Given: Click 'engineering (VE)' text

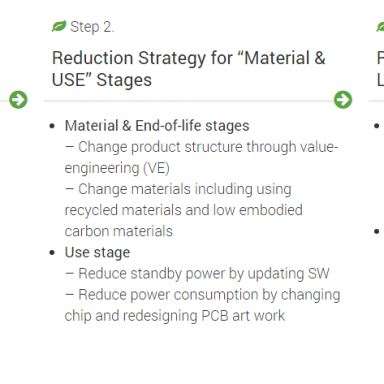Looking at the screenshot, I should (117, 168).
